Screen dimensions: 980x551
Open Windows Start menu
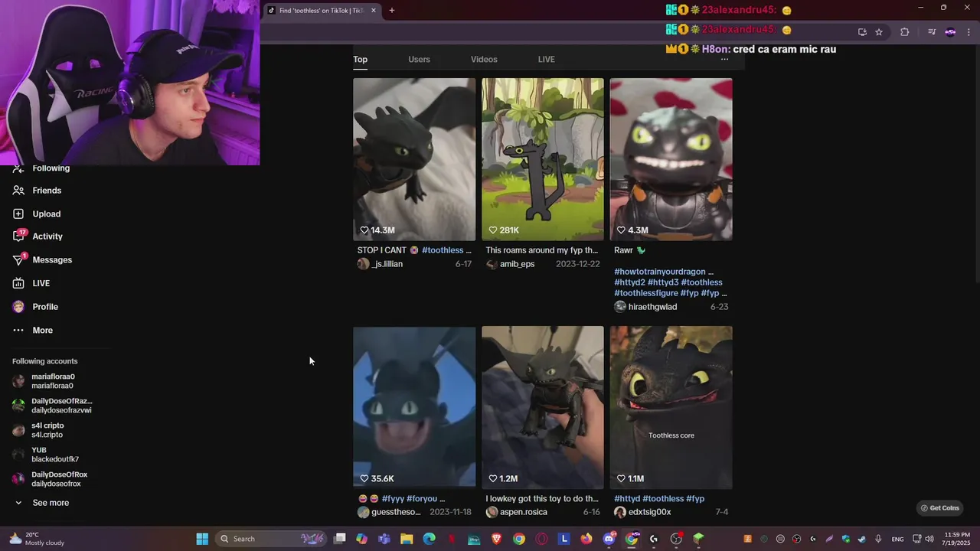(x=202, y=539)
